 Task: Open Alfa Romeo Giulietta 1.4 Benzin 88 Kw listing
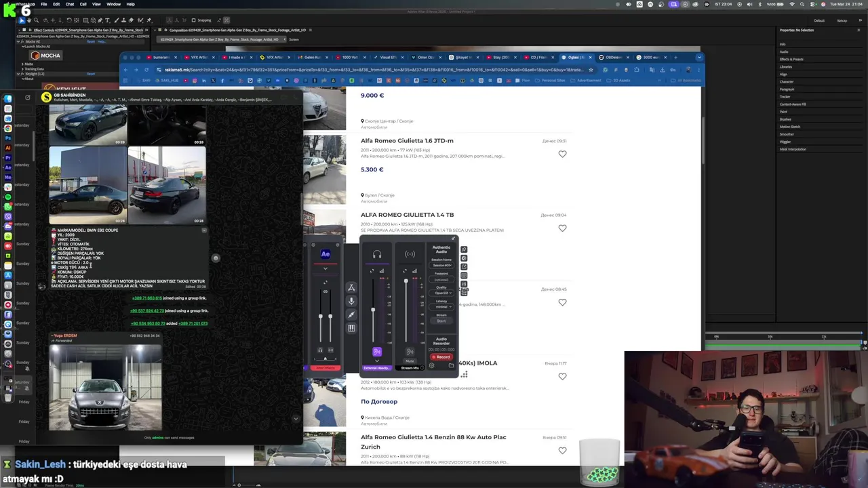[x=433, y=442]
